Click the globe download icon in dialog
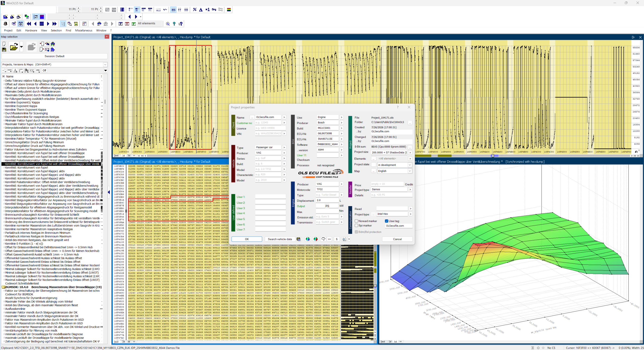Screen dimensions: 644x350 pyautogui.click(x=308, y=239)
